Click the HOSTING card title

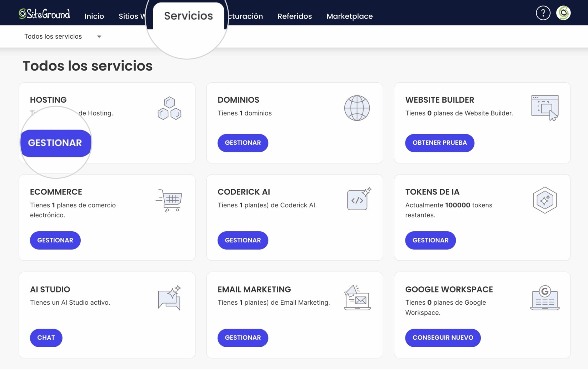pos(48,100)
